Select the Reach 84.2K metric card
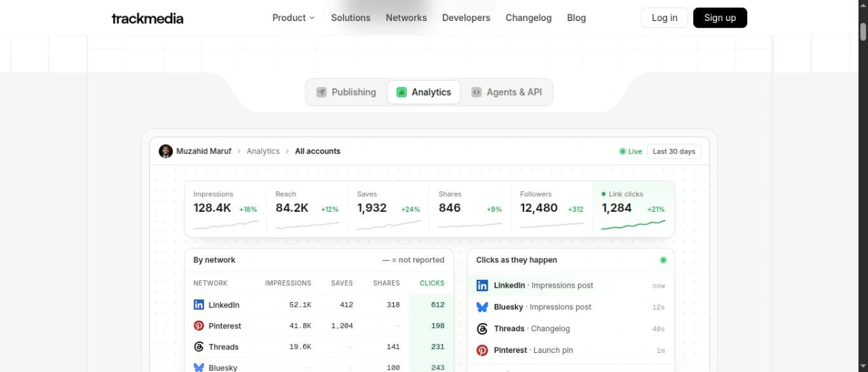The height and width of the screenshot is (372, 868). (307, 209)
